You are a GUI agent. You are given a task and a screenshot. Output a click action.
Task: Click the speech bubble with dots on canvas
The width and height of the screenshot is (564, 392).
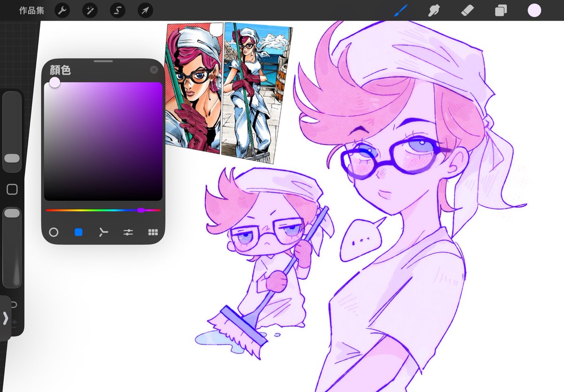pyautogui.click(x=362, y=240)
